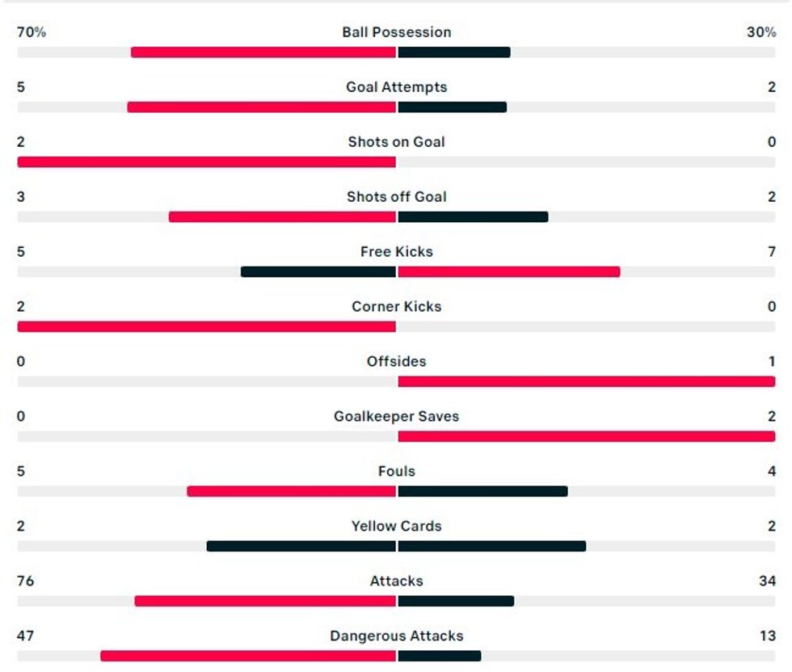Click the Shots off Goal label
Viewport: 792px width, 672px height.
396,197
